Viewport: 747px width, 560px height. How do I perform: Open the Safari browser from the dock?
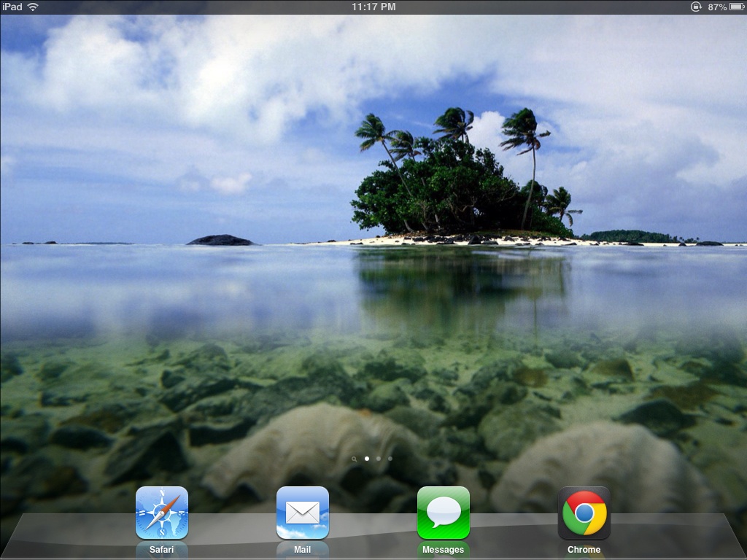click(x=162, y=513)
